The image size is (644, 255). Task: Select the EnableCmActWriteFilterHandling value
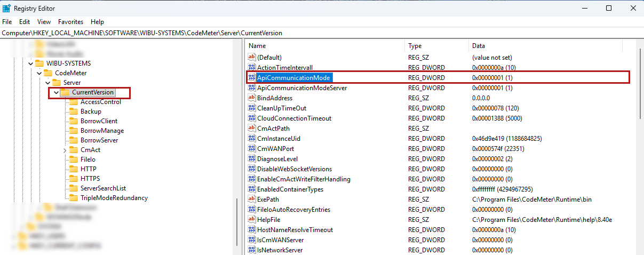pyautogui.click(x=304, y=179)
